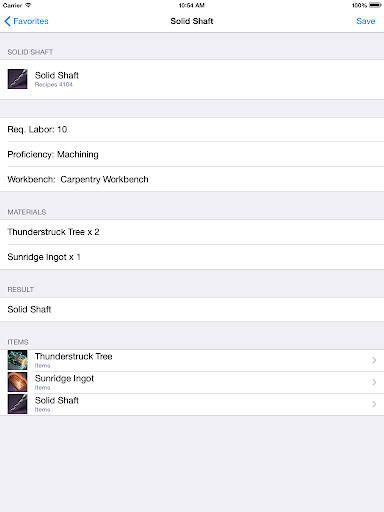Tap the Solid Shaft item thumbnail in Items
The height and width of the screenshot is (512, 384).
[17, 404]
